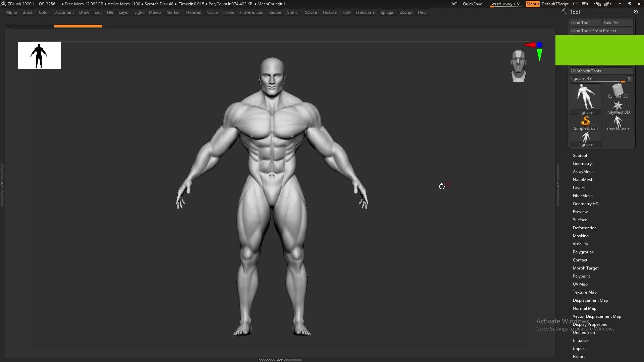Click the Load Tool button

click(585, 22)
